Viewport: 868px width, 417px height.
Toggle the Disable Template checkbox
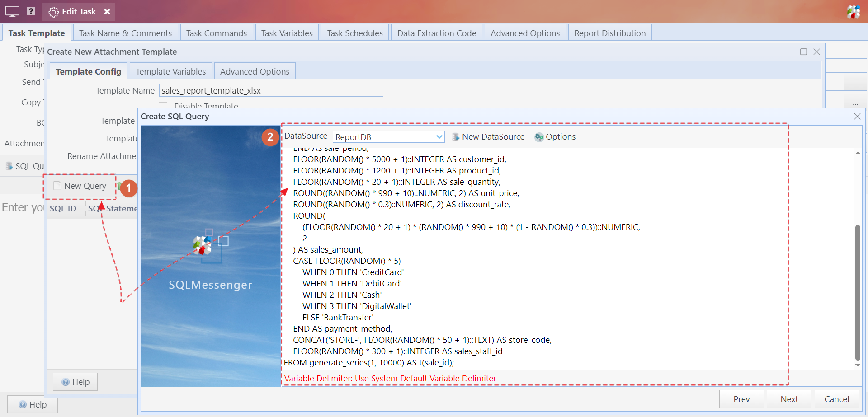coord(163,106)
